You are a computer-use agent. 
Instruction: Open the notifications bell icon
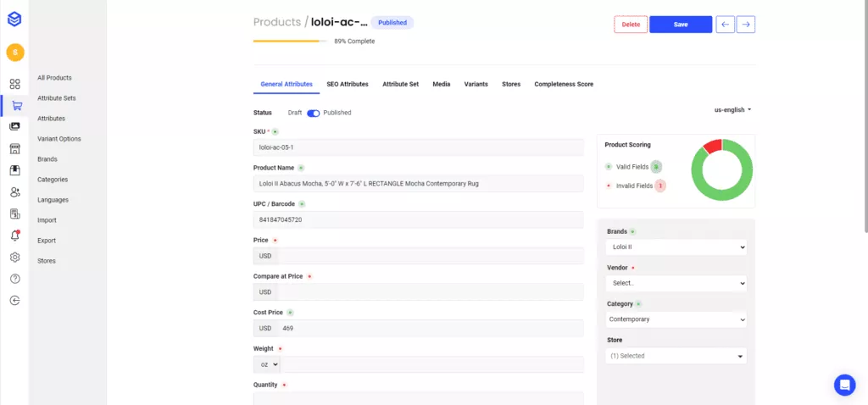(14, 236)
